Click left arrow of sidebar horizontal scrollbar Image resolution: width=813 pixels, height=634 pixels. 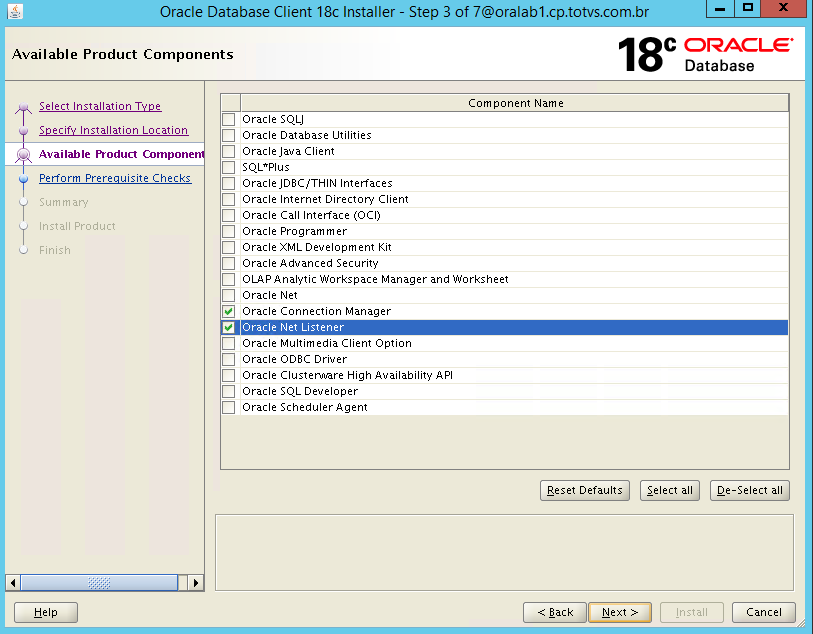tap(13, 583)
